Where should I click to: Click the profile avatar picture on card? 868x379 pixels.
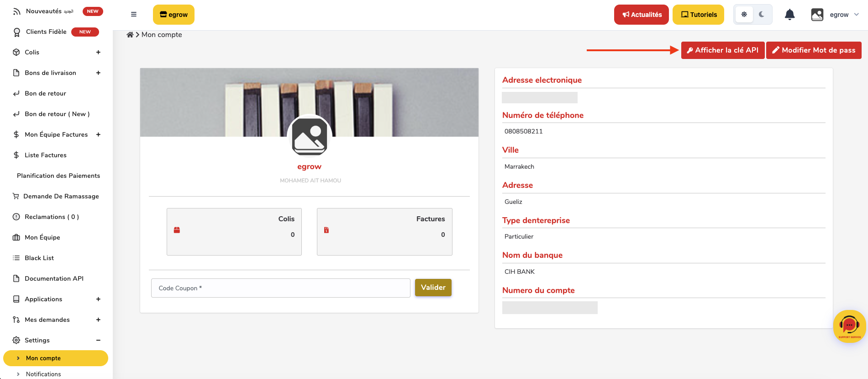pos(310,137)
